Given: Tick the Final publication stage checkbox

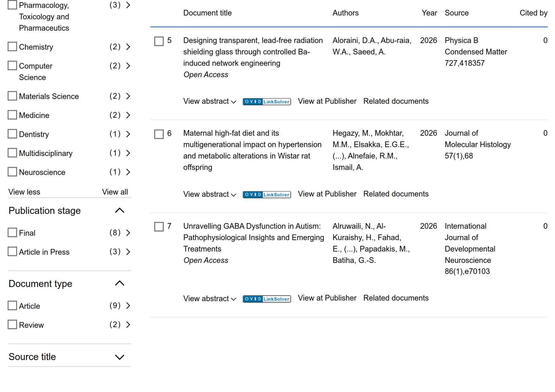Looking at the screenshot, I should tap(12, 233).
